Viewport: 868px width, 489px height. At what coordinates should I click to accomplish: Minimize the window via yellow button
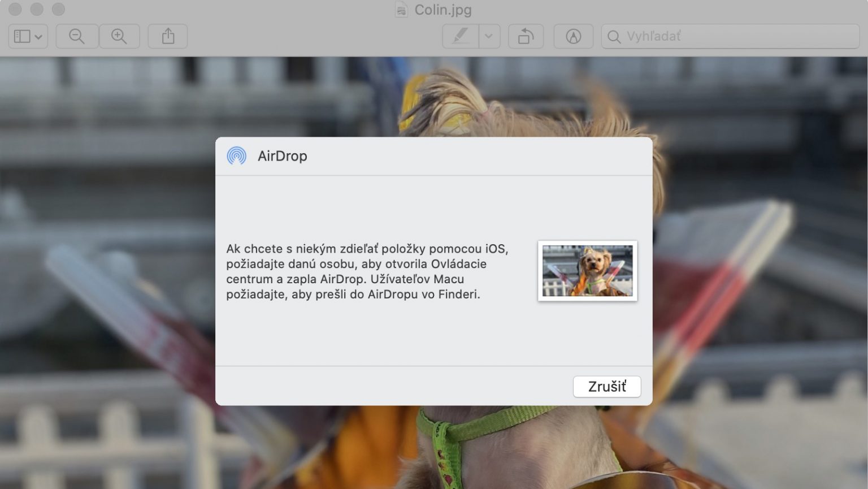tap(37, 10)
